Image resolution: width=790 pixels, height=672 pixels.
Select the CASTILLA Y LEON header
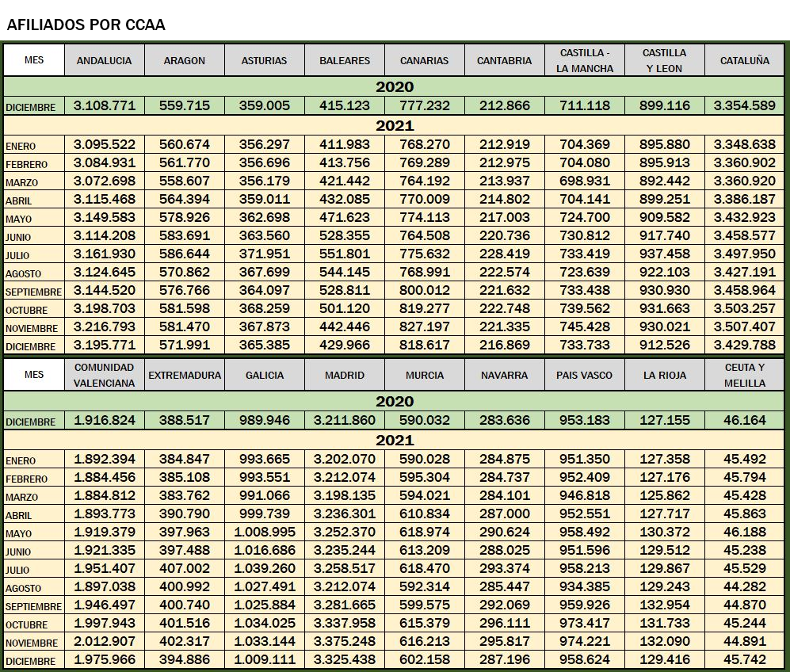tap(665, 60)
